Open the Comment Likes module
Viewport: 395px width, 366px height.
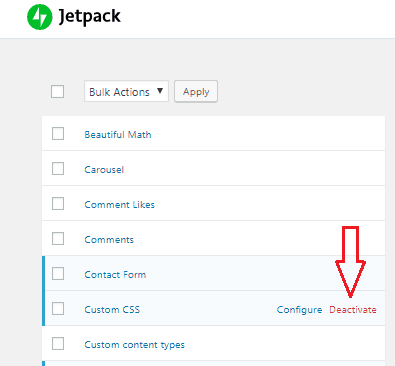click(119, 204)
